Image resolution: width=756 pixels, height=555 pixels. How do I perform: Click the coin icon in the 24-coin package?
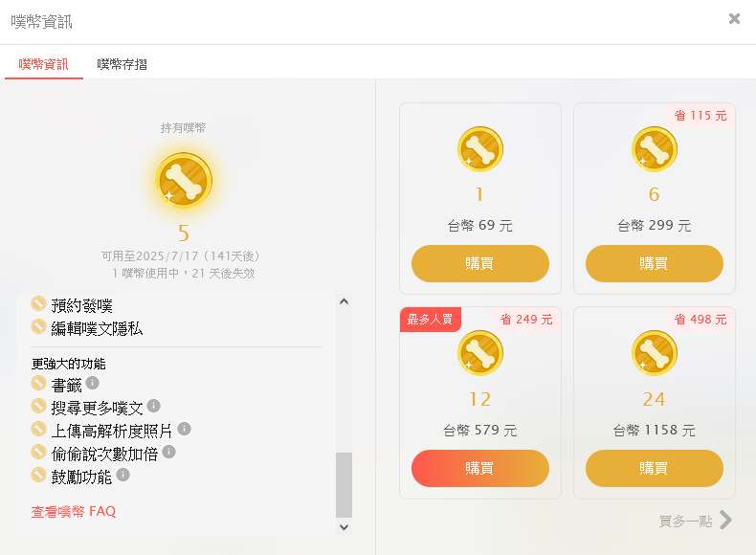(x=655, y=353)
